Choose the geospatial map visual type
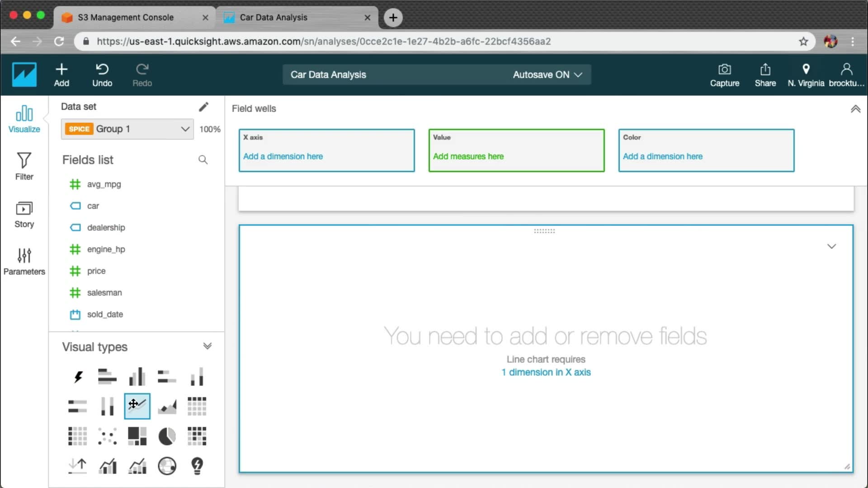 click(x=167, y=466)
